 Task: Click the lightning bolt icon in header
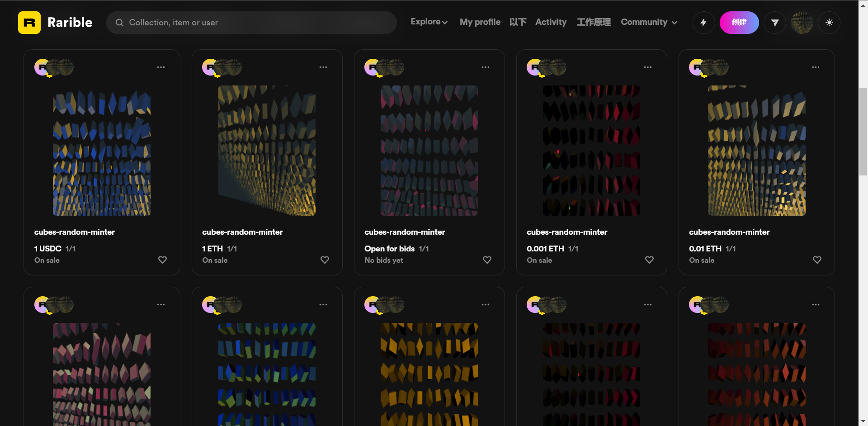click(x=703, y=23)
